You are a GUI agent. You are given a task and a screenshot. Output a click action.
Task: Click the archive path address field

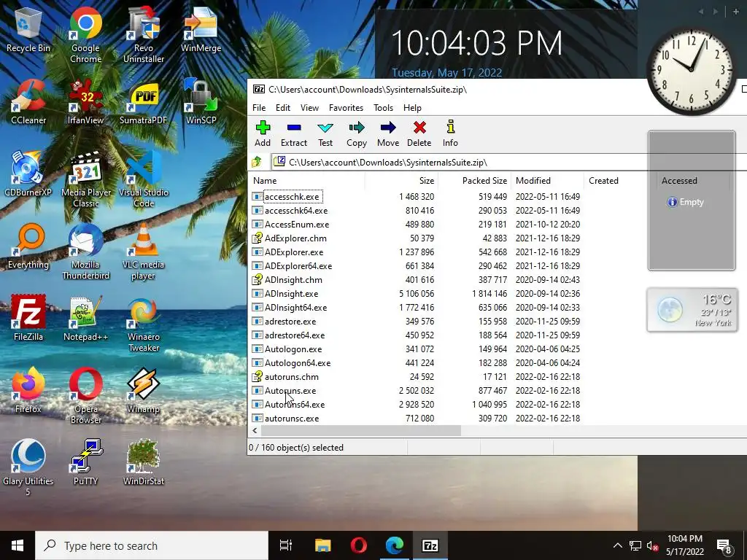pyautogui.click(x=510, y=162)
